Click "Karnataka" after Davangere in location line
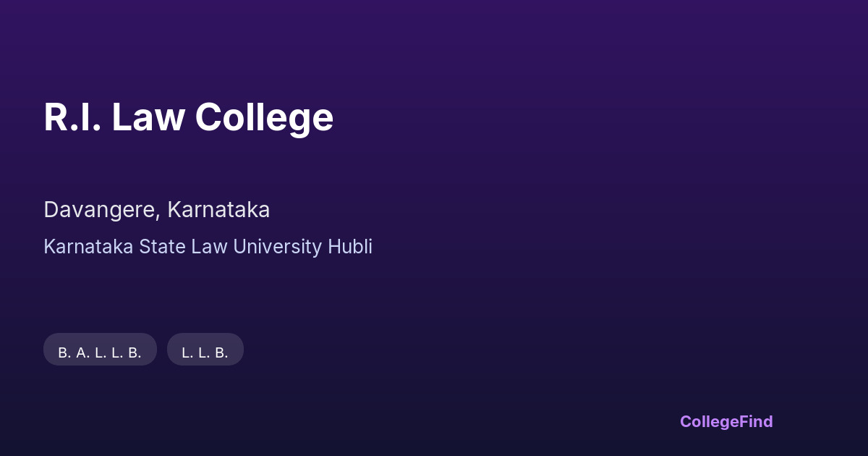Image resolution: width=868 pixels, height=456 pixels. click(x=218, y=210)
